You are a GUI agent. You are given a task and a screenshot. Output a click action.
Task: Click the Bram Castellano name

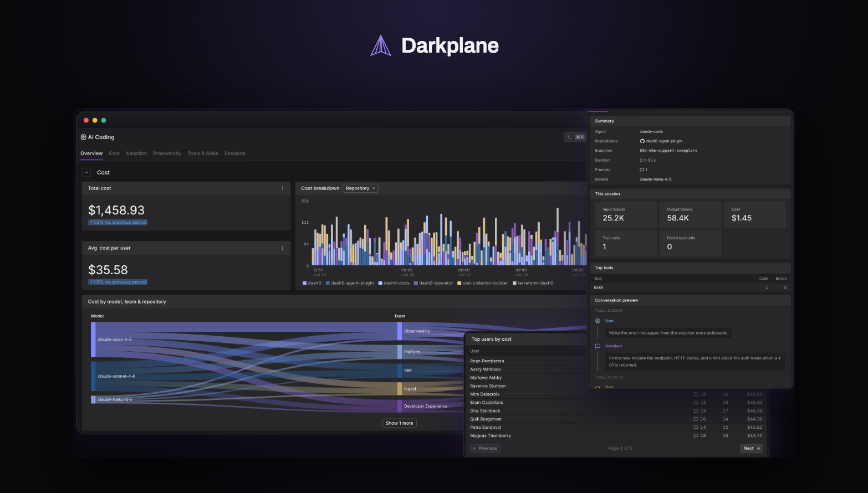pyautogui.click(x=487, y=403)
